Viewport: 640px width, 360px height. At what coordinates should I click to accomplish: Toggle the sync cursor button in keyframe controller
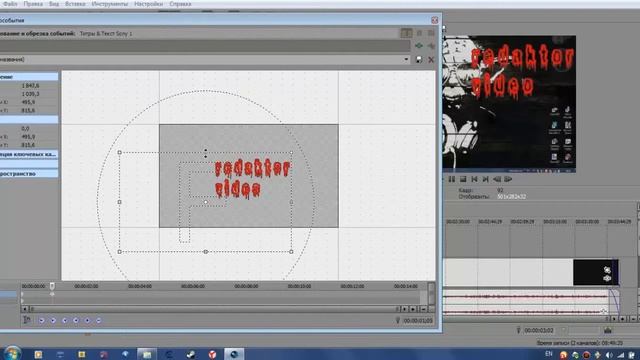[x=27, y=320]
